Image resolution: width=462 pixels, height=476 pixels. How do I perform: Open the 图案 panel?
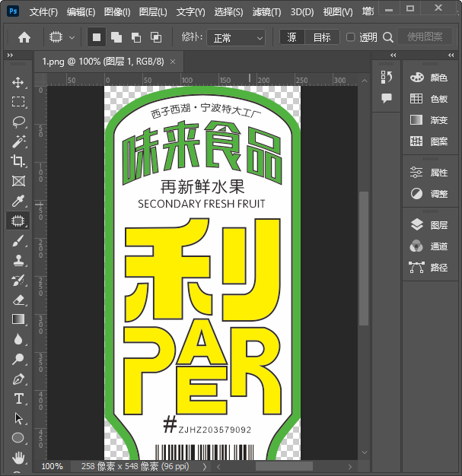[x=429, y=141]
